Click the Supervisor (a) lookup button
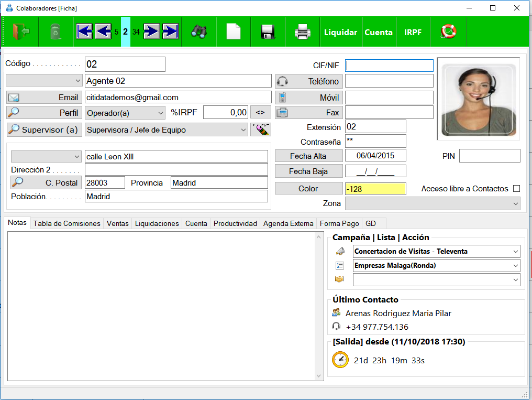 click(44, 129)
